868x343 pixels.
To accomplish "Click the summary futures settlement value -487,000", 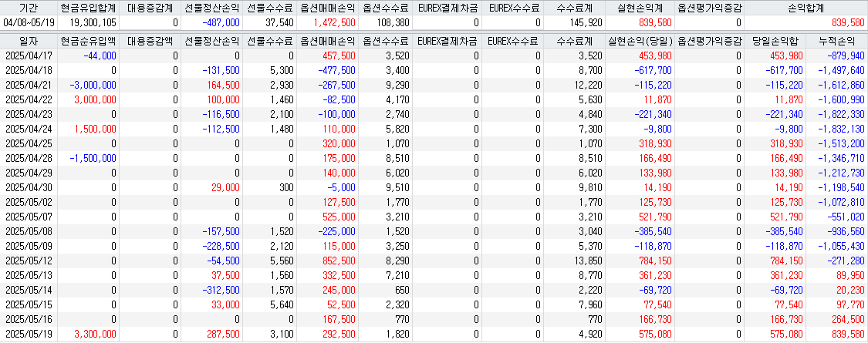I will pyautogui.click(x=221, y=22).
